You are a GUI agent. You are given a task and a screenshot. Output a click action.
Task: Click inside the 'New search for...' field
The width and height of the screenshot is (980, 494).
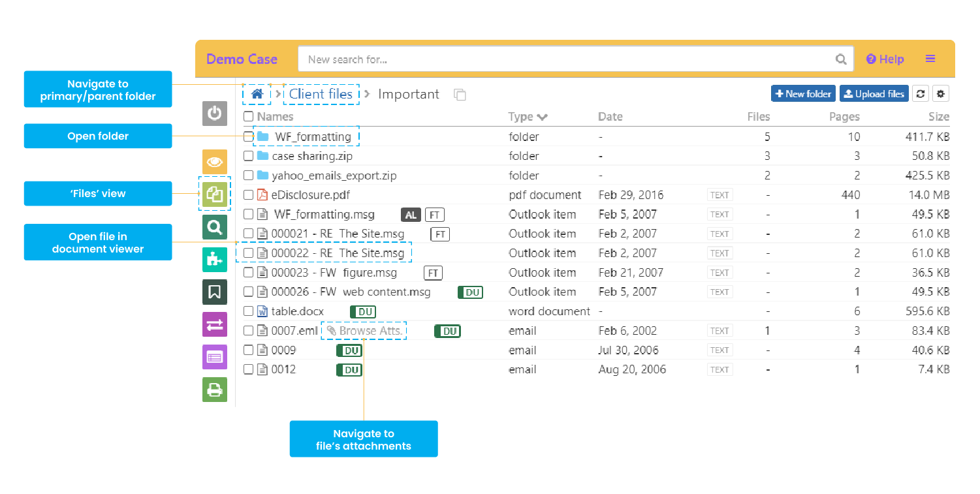[x=575, y=58]
